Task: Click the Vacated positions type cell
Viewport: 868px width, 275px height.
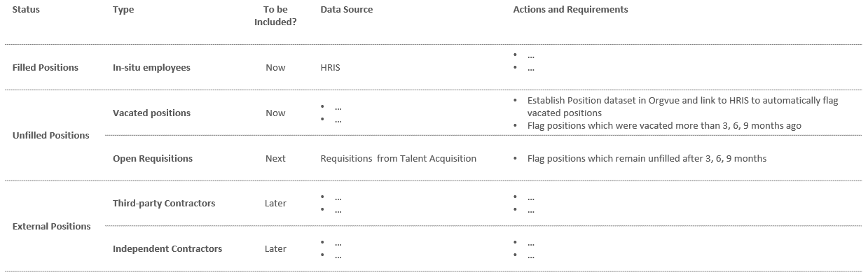Action: 151,113
